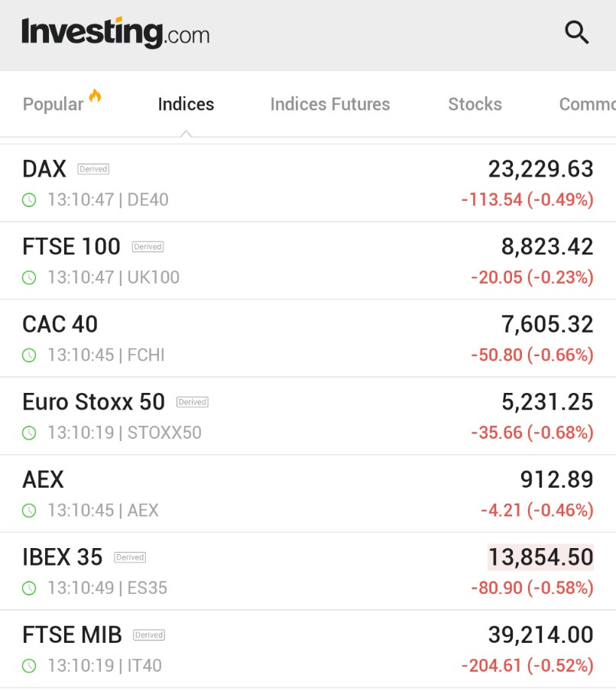
Task: Click the green clock icon for DAX
Action: (x=29, y=200)
